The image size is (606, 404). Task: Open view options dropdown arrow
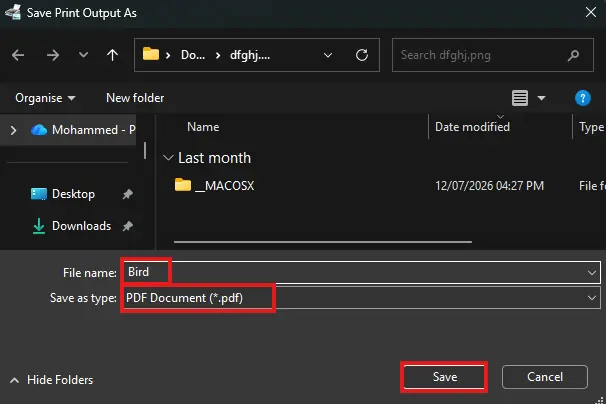click(x=541, y=98)
